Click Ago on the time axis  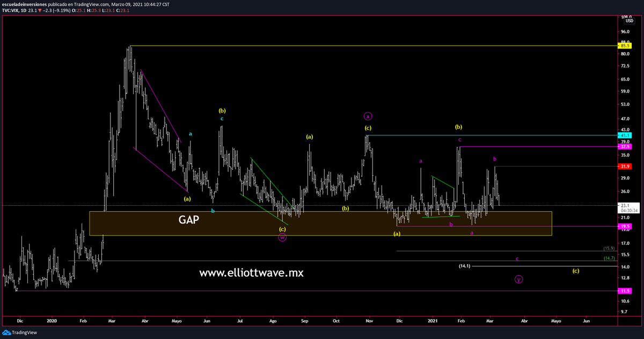click(x=273, y=320)
